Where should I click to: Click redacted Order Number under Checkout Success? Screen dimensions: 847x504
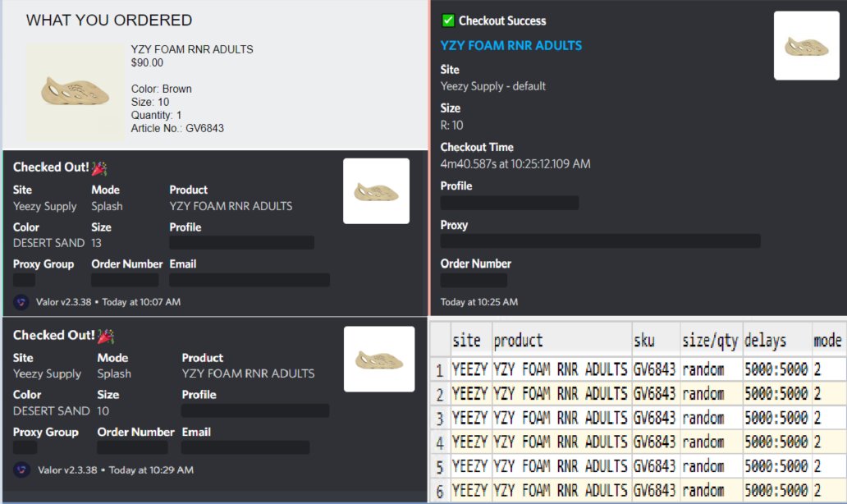tap(474, 280)
